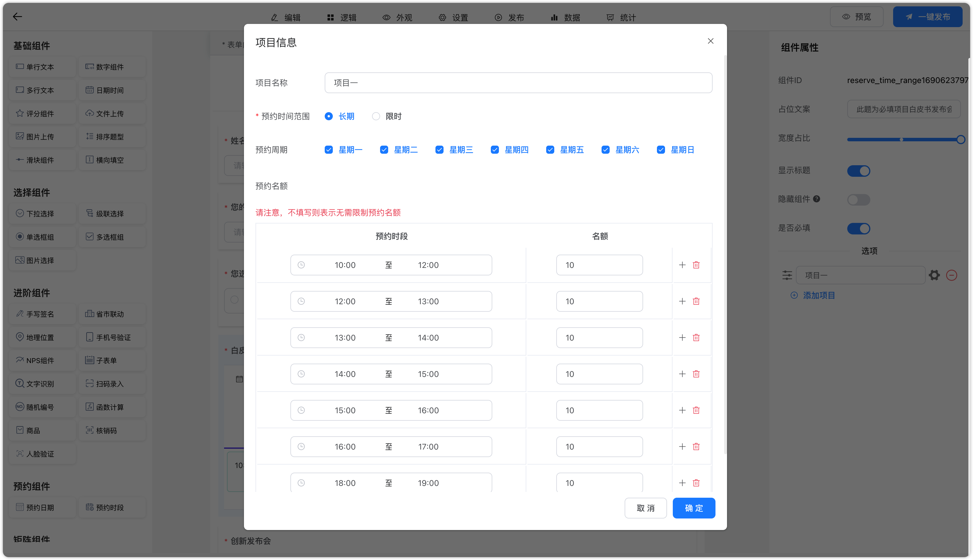Viewport: 973px width, 560px height.
Task: Select the 限时 radio option
Action: 376,116
